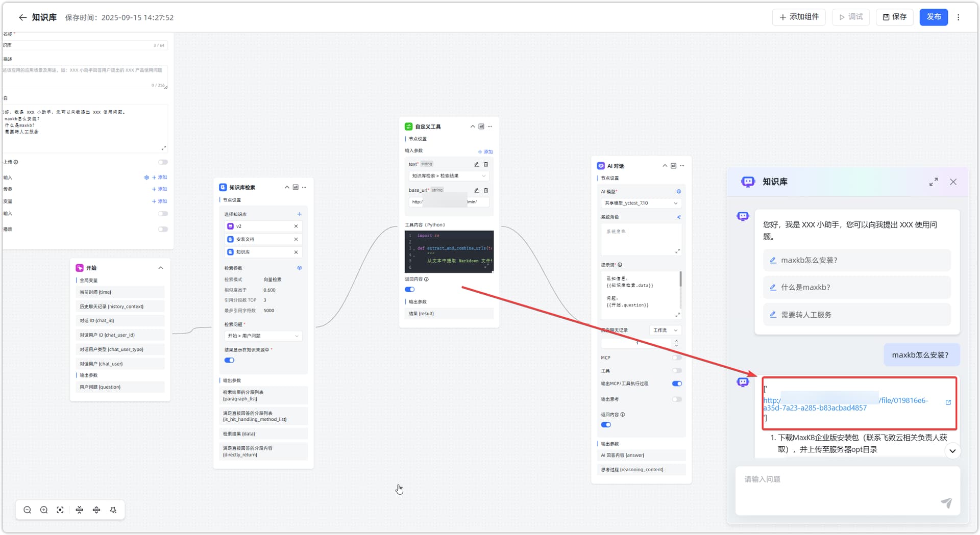Image resolution: width=980 pixels, height=535 pixels.
Task: Open execution details icon of 知识库检索 node
Action: [x=296, y=187]
